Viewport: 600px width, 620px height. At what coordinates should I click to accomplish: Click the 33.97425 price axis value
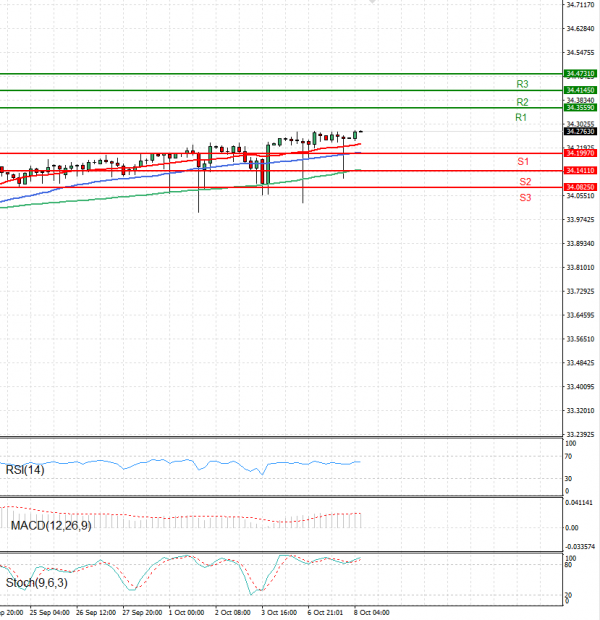580,220
